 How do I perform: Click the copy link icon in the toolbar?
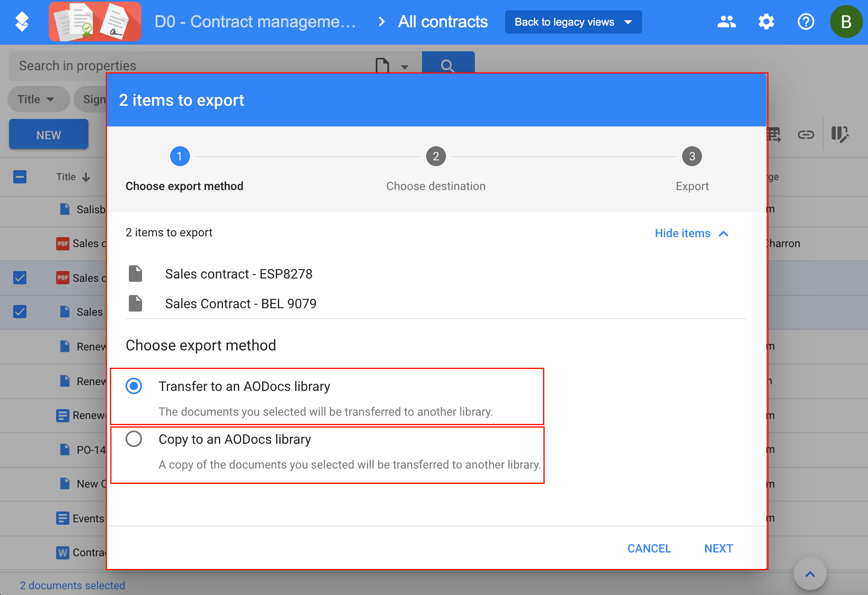point(806,135)
